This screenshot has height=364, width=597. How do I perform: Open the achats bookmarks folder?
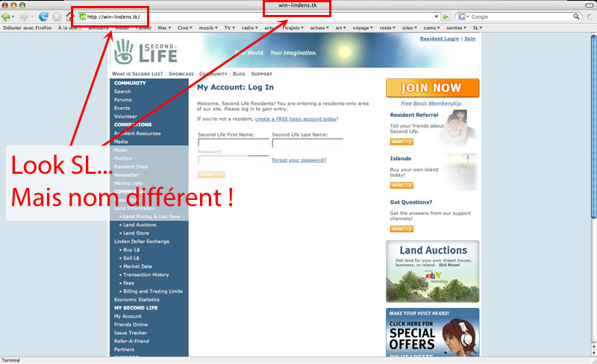tap(319, 28)
